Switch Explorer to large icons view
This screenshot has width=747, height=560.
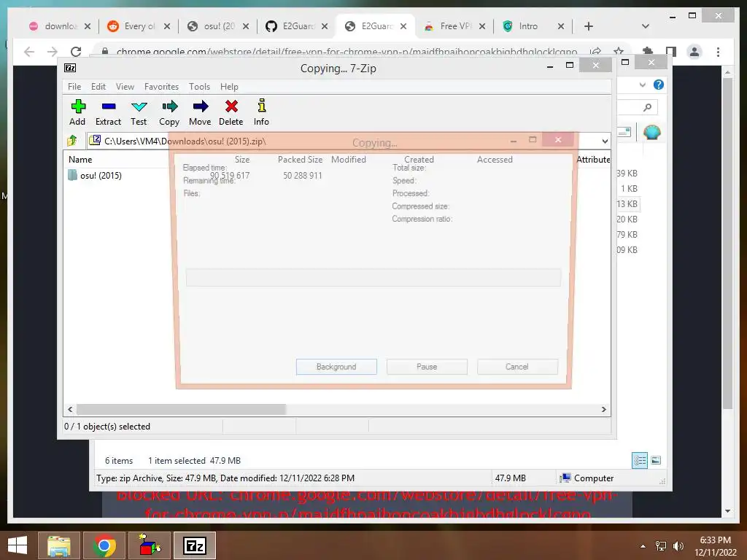pyautogui.click(x=656, y=460)
